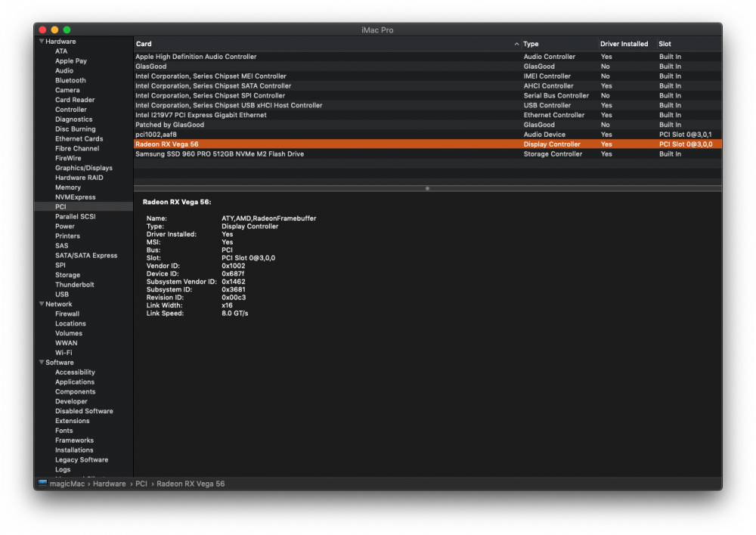Select Printers in the sidebar
The image size is (756, 535).
67,237
